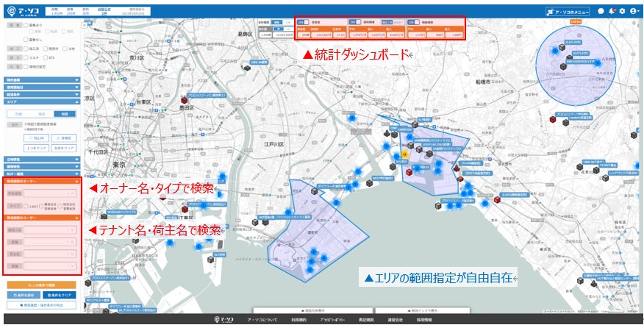Open the owner name dropdown
This screenshot has width=644, height=325.
pos(50,193)
